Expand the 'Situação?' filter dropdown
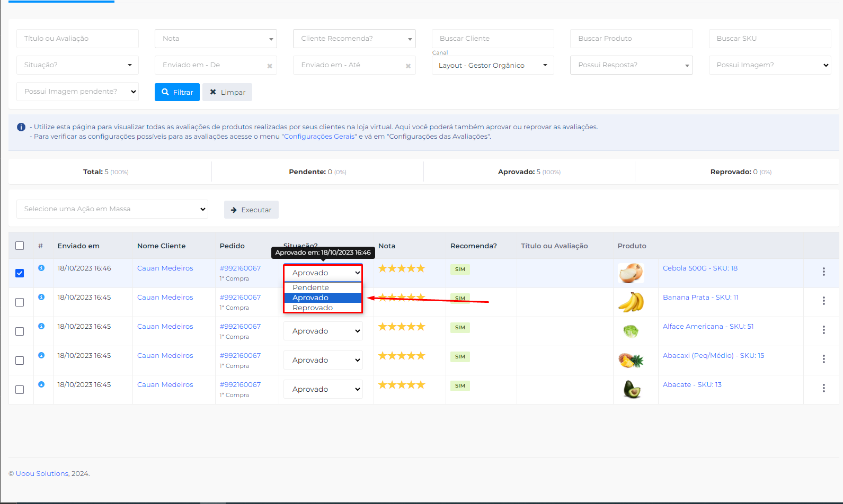843x504 pixels. click(77, 65)
